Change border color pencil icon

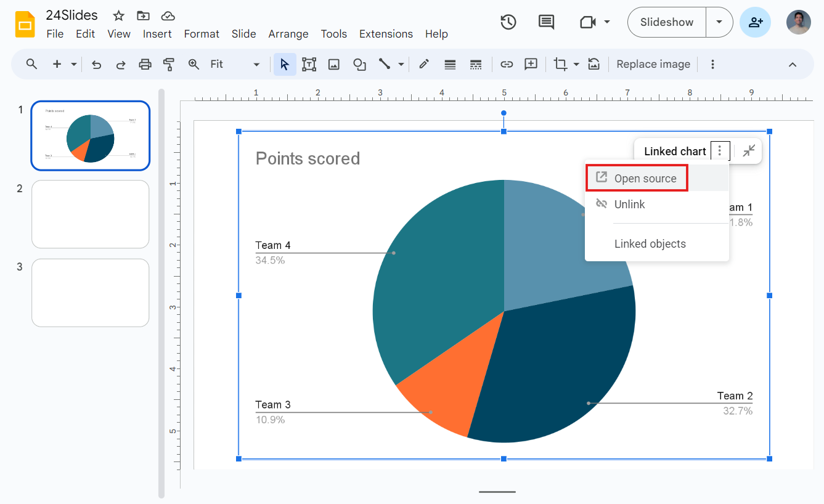[x=424, y=64]
